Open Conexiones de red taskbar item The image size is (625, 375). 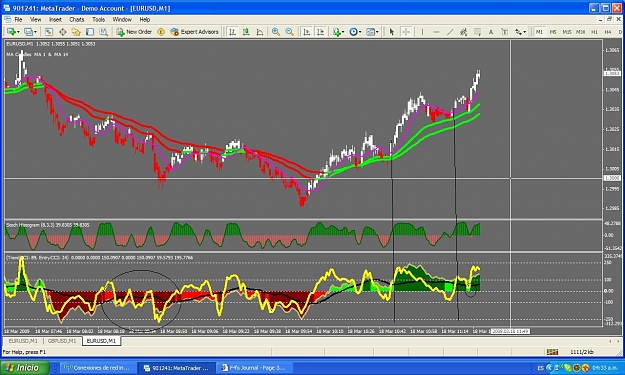[97, 368]
